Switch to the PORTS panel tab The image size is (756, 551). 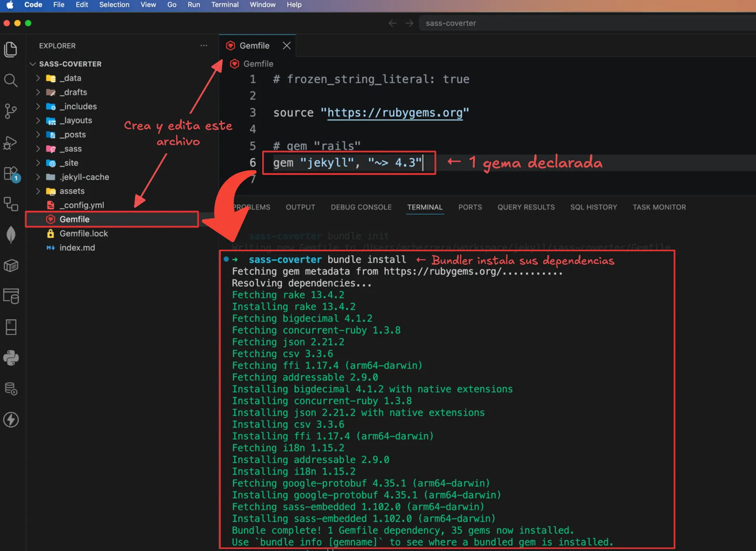tap(470, 207)
